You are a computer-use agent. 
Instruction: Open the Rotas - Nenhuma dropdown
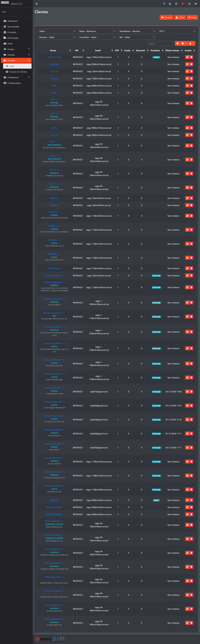click(96, 31)
